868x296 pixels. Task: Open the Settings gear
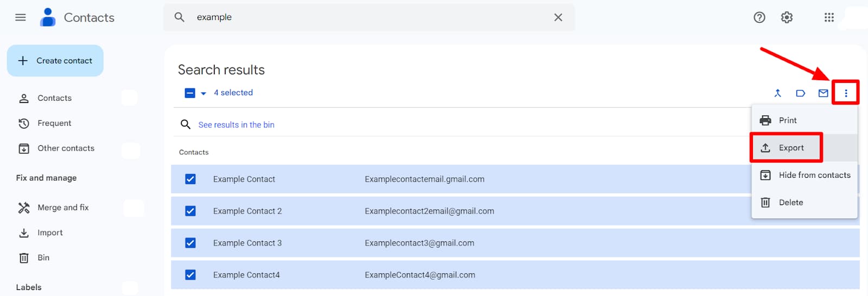pos(787,17)
